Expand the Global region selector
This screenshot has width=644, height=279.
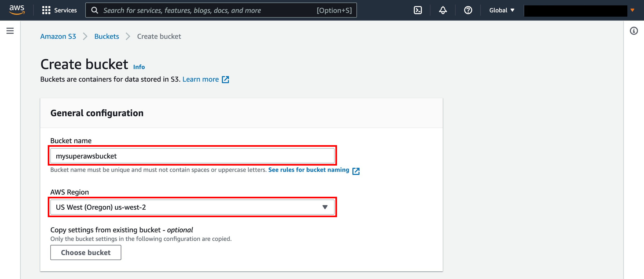pyautogui.click(x=502, y=10)
